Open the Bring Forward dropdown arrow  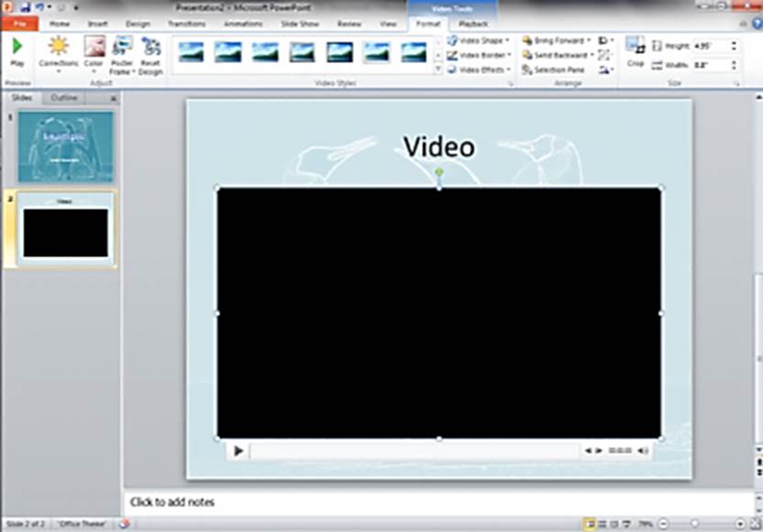coord(589,40)
